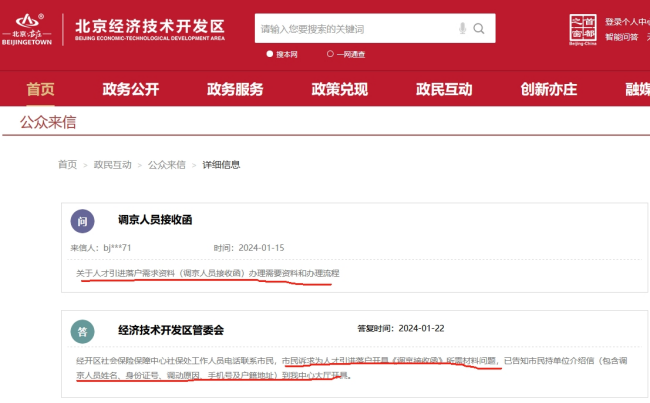650x403 pixels.
Task: Click the green 答 answer badge
Action: [82, 331]
